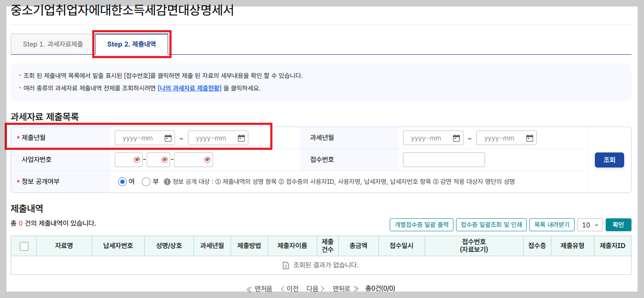Select the 부 radio button for 정보 공개여부

(146, 181)
